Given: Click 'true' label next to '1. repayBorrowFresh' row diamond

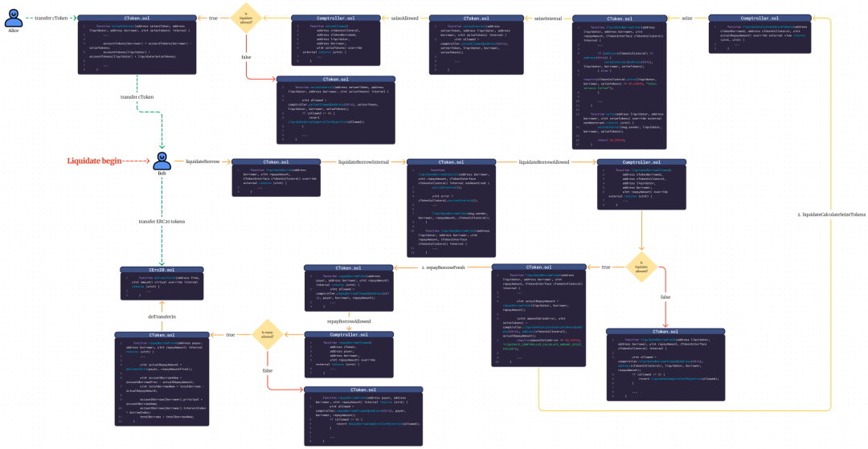Looking at the screenshot, I should [x=607, y=267].
